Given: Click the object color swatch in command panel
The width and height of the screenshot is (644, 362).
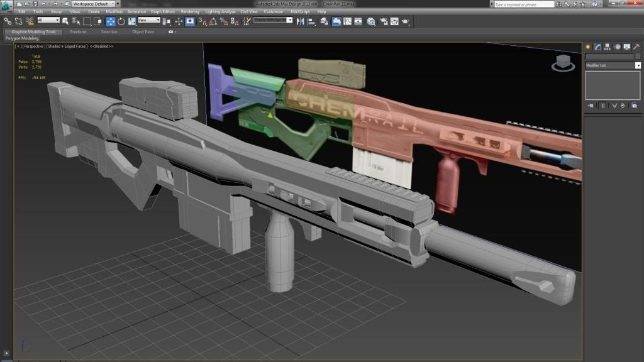Looking at the screenshot, I should 638,56.
